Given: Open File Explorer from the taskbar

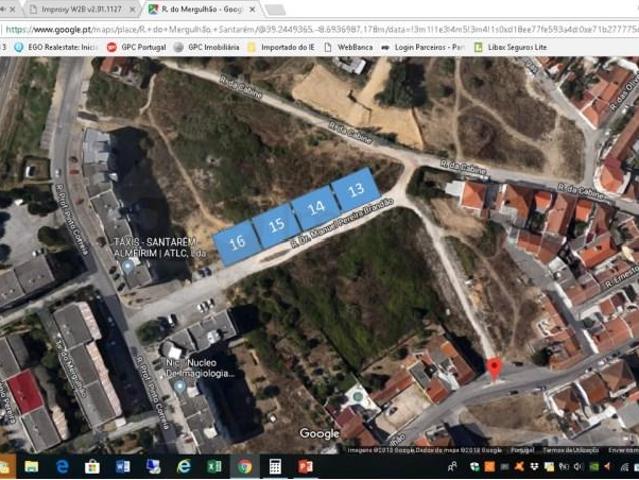Looking at the screenshot, I should (x=31, y=466).
